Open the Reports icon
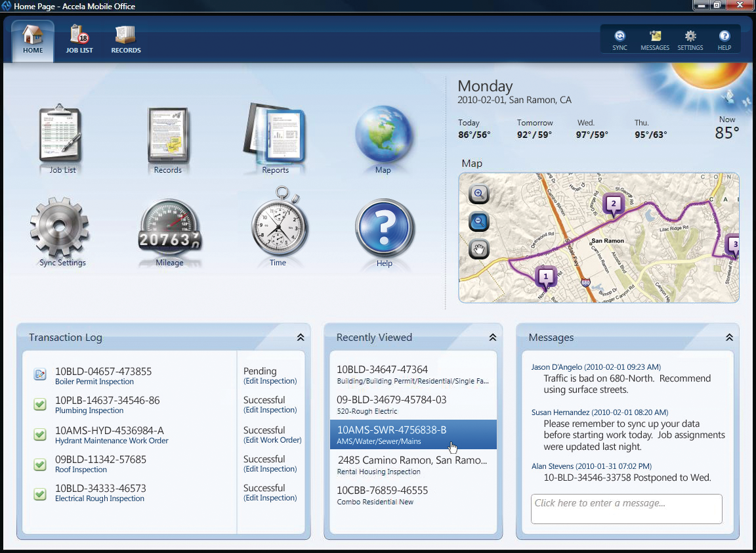Screen dimensions: 756x553 275,135
